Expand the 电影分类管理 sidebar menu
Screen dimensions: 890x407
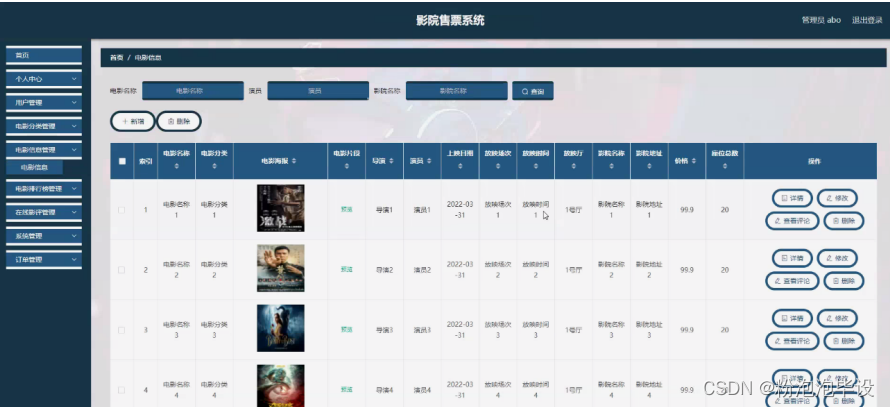click(x=44, y=126)
